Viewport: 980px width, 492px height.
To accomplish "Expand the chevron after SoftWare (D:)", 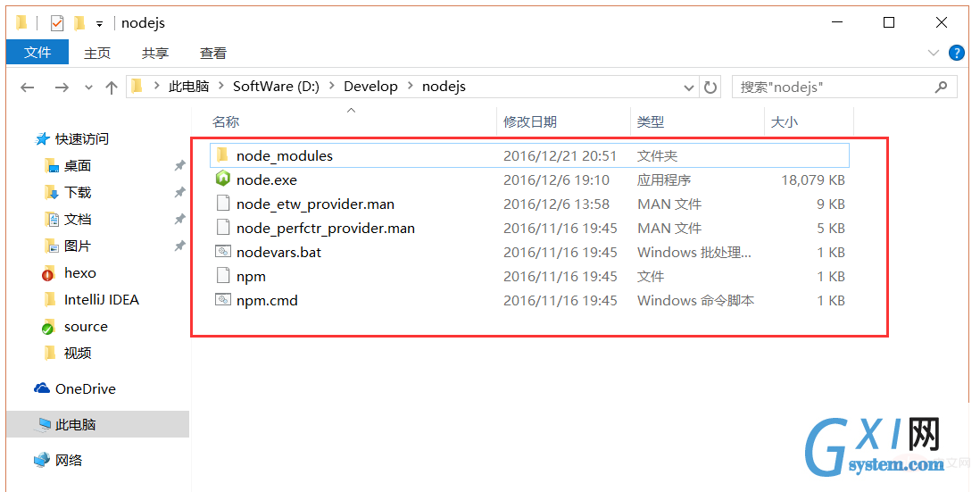I will 331,87.
